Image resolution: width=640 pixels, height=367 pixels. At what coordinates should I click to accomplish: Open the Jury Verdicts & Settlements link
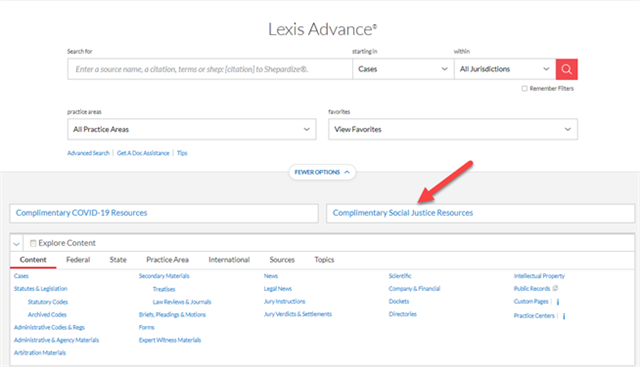298,314
